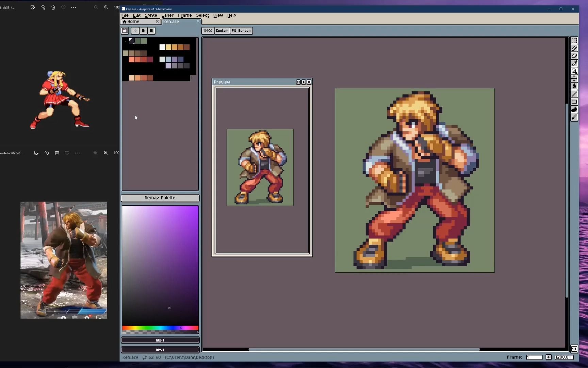Pick the white palette swatch
This screenshot has width=588, height=368.
pyautogui.click(x=162, y=47)
